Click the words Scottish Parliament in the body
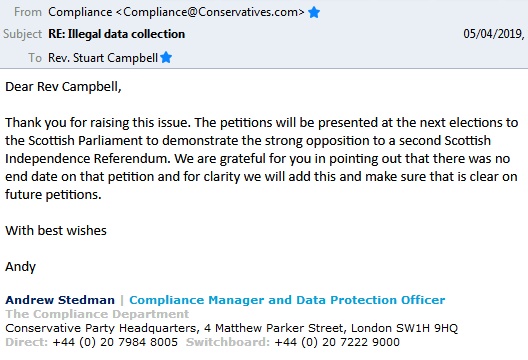528x360 pixels. pyautogui.click(x=86, y=140)
